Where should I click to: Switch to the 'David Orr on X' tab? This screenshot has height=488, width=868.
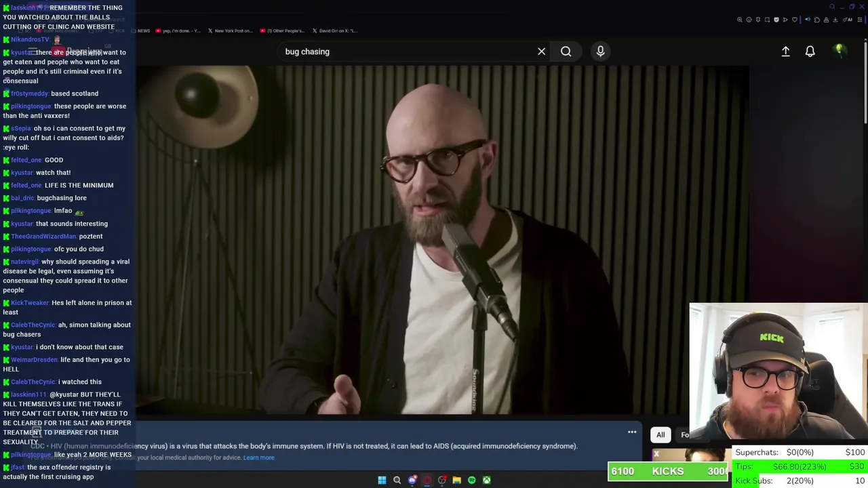click(334, 30)
